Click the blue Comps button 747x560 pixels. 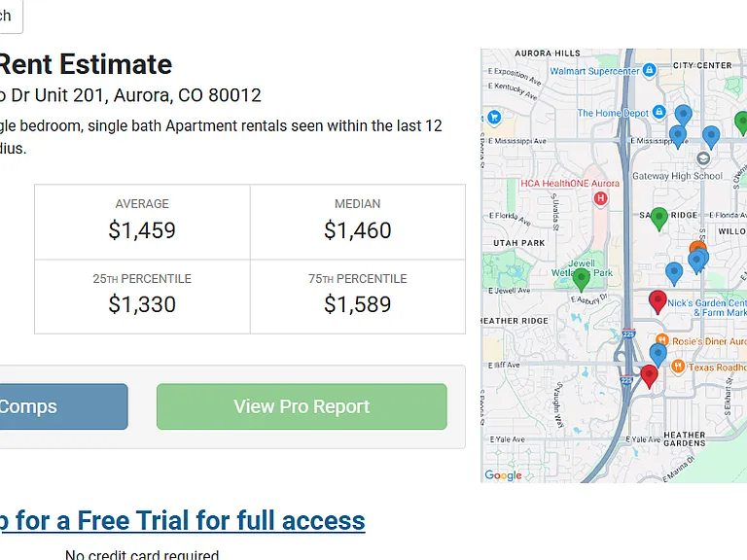point(63,406)
